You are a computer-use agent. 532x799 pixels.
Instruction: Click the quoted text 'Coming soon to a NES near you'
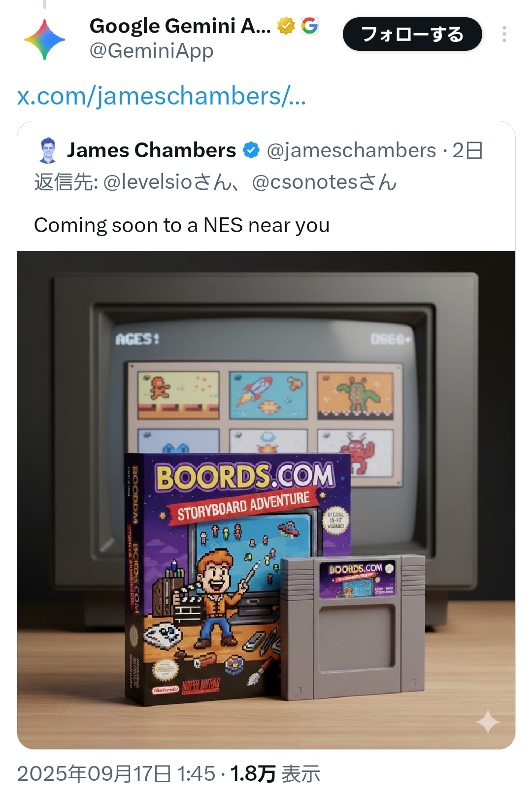[x=182, y=225]
